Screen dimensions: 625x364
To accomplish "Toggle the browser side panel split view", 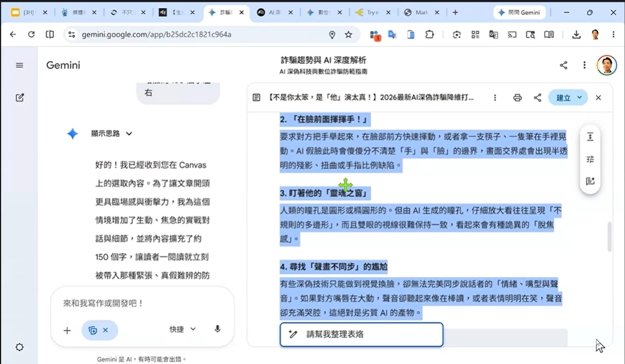I will tap(50, 35).
